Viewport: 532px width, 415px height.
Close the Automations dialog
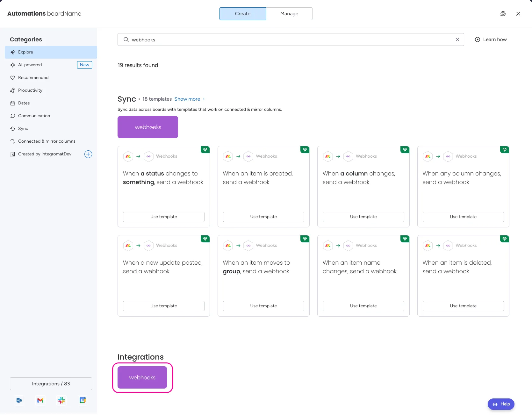[518, 14]
